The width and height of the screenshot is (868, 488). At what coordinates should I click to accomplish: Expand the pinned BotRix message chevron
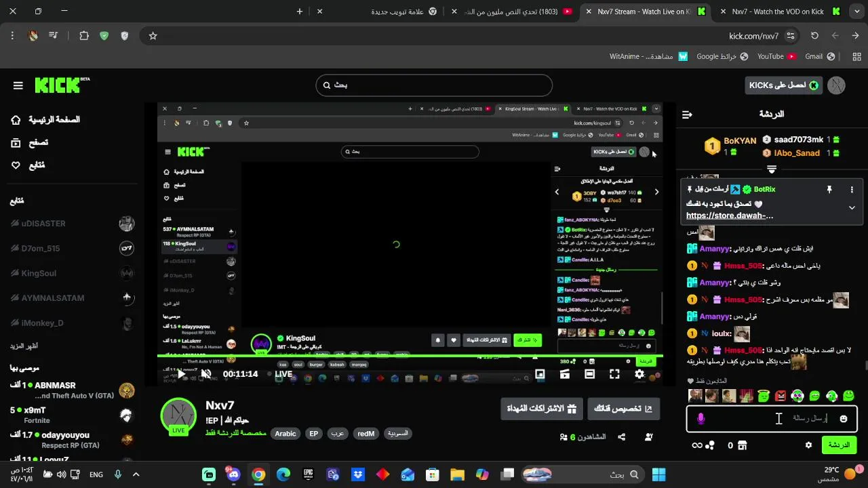click(x=852, y=208)
